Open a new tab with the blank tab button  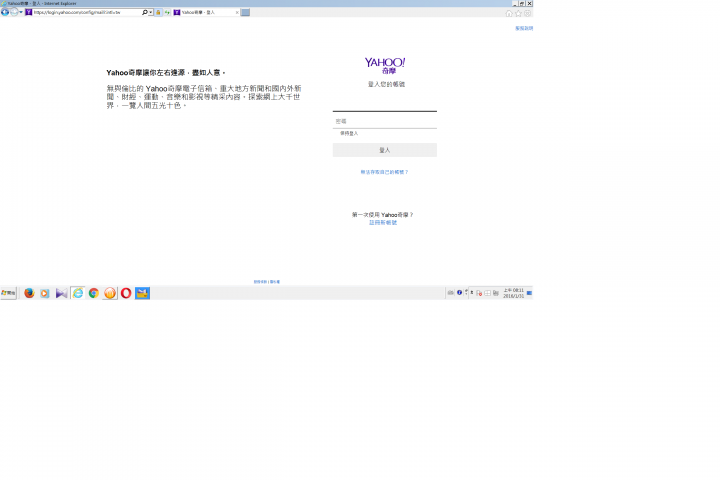(246, 12)
